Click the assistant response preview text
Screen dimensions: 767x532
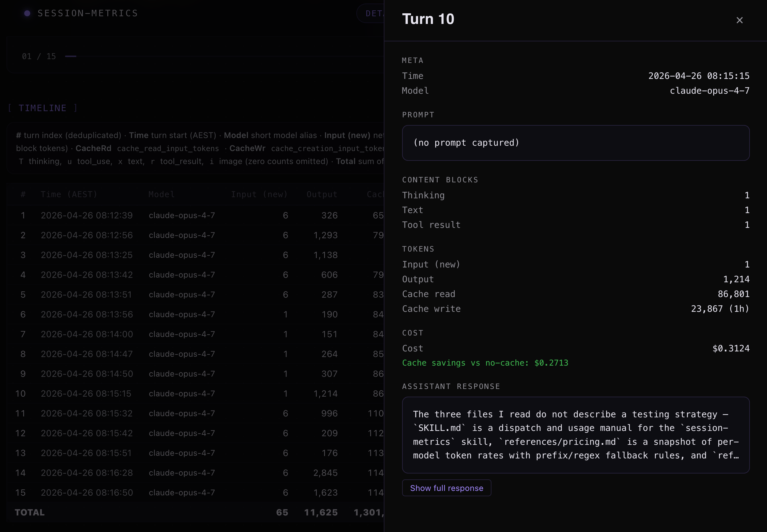[575, 435]
